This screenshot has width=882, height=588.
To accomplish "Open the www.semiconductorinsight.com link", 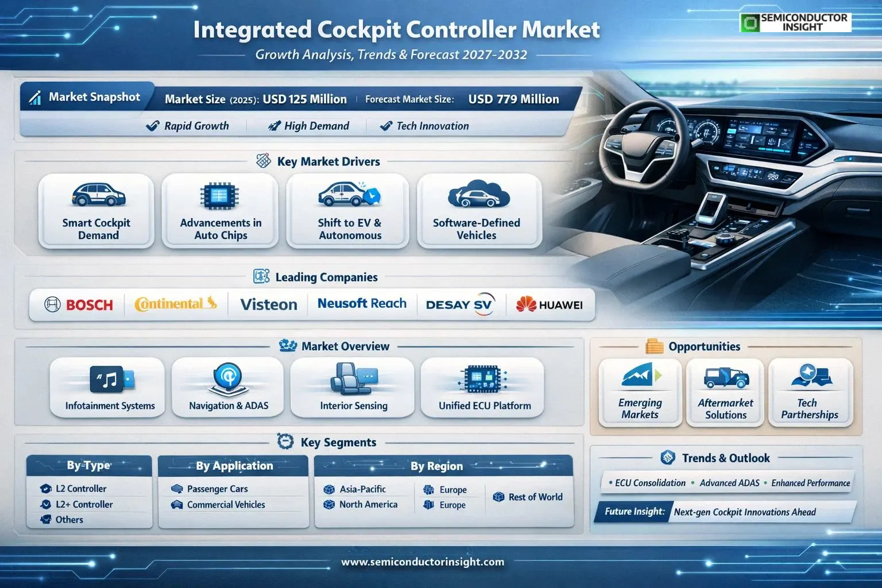I will point(423,562).
